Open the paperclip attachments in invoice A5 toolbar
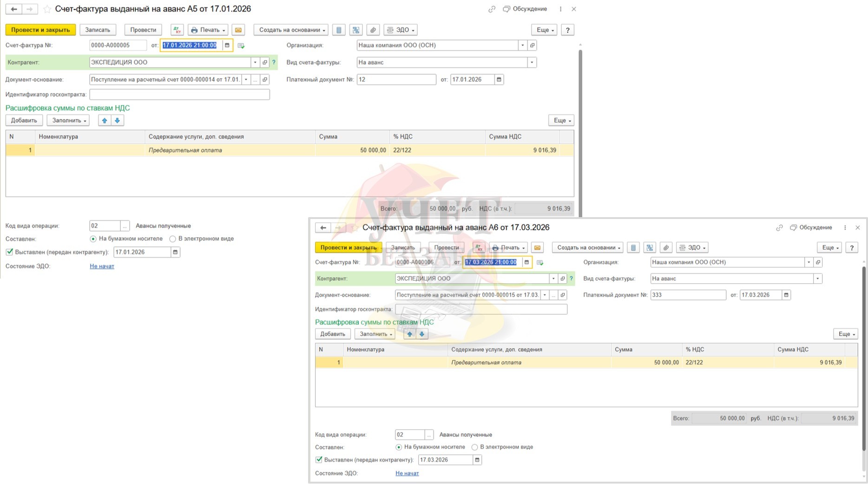Viewport: 868px width, 484px height. (x=373, y=30)
